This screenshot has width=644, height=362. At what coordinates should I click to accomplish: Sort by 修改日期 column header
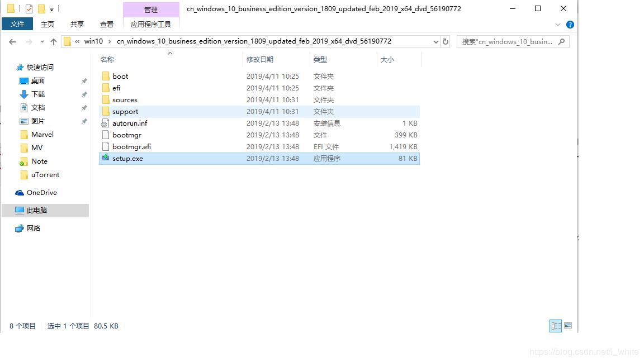[x=260, y=60]
